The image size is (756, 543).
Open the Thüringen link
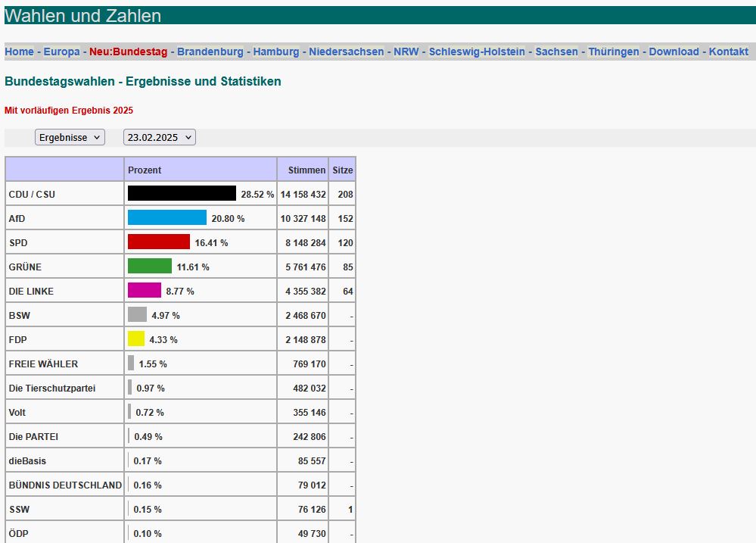tap(614, 51)
